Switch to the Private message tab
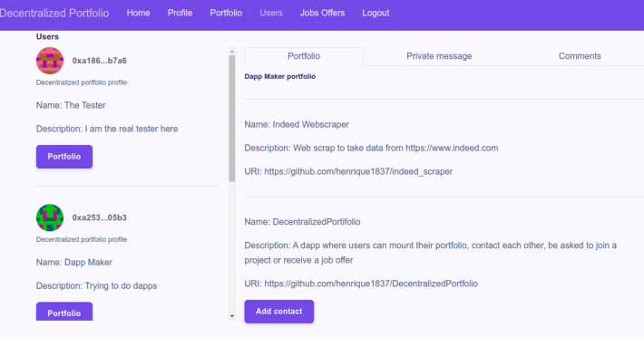Screen dimensions: 644x337 tap(439, 56)
